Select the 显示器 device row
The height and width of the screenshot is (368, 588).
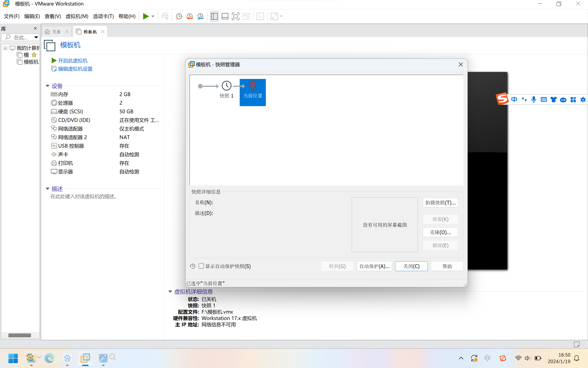click(105, 172)
